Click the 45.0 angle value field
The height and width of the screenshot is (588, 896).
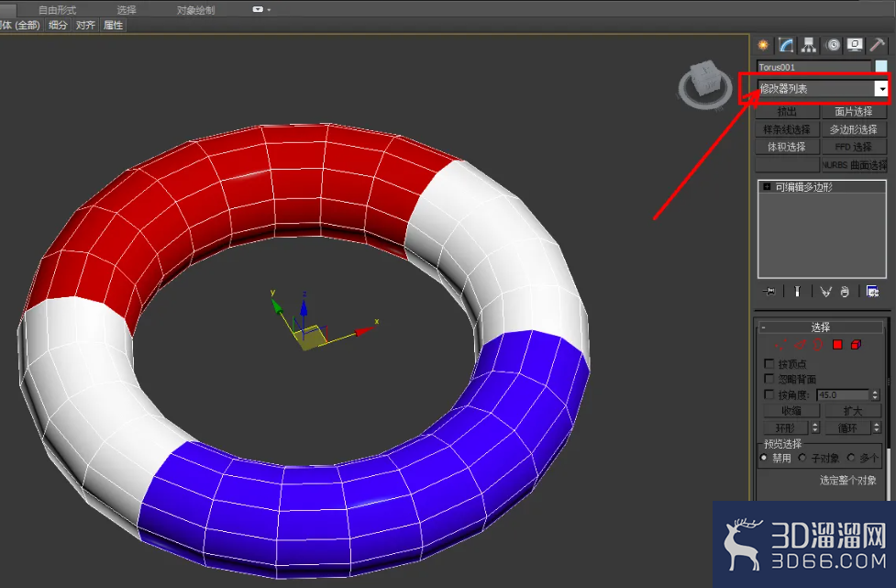(843, 394)
